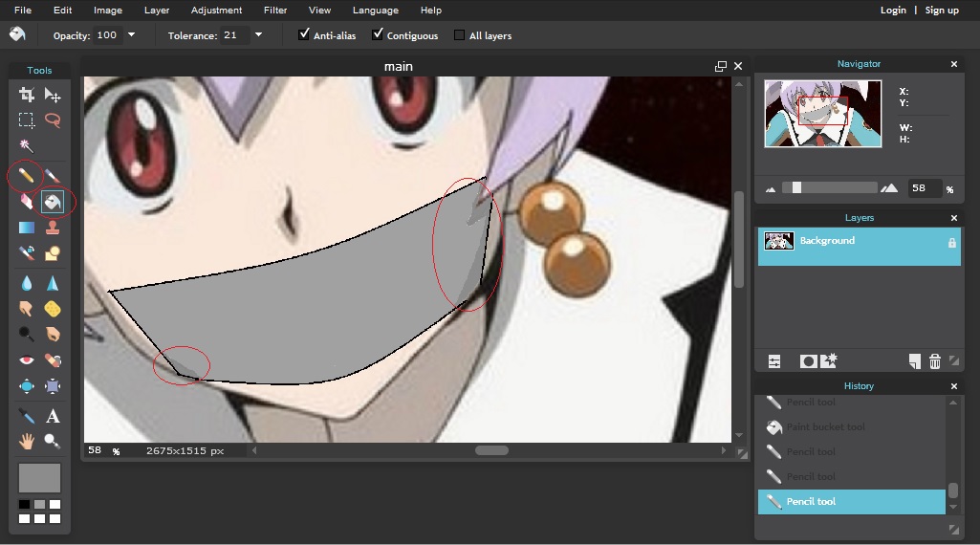Select the Eraser tool
The width and height of the screenshot is (980, 545).
tap(26, 201)
